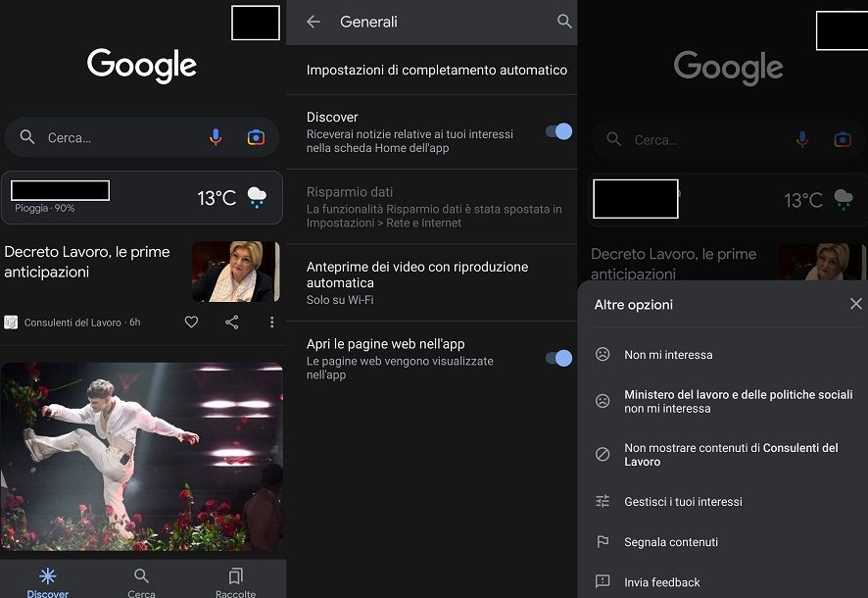Image resolution: width=868 pixels, height=598 pixels.
Task: Tap the Generali title in settings header
Action: pos(368,22)
